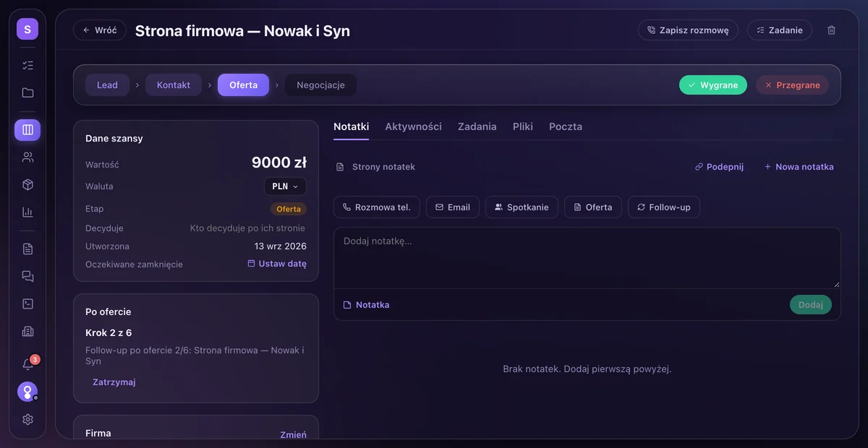Select the Oferta pipeline stage
The height and width of the screenshot is (448, 868).
pyautogui.click(x=243, y=85)
